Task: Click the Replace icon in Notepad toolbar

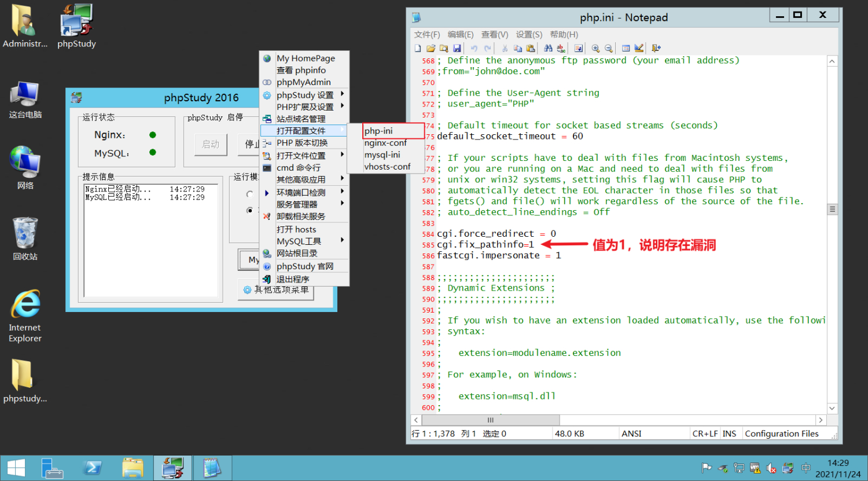Action: (x=561, y=48)
